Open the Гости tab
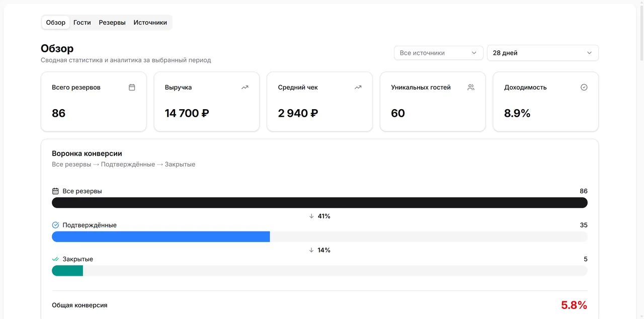Screen dimensions: 644x319 click(82, 23)
